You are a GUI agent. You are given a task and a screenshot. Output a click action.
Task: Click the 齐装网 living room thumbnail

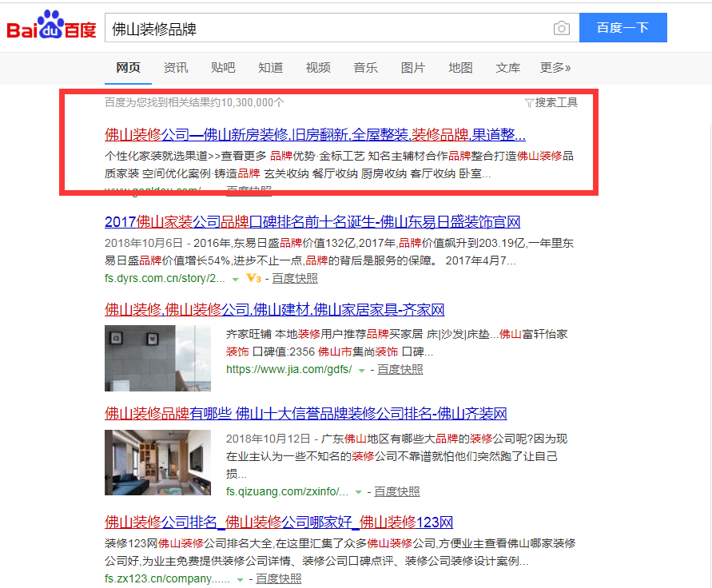pos(157,463)
